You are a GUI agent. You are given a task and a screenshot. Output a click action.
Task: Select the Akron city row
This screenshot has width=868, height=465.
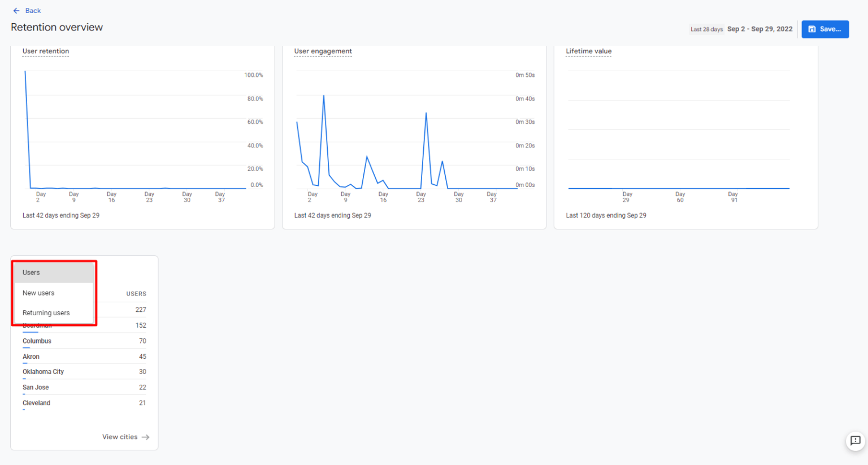point(84,357)
